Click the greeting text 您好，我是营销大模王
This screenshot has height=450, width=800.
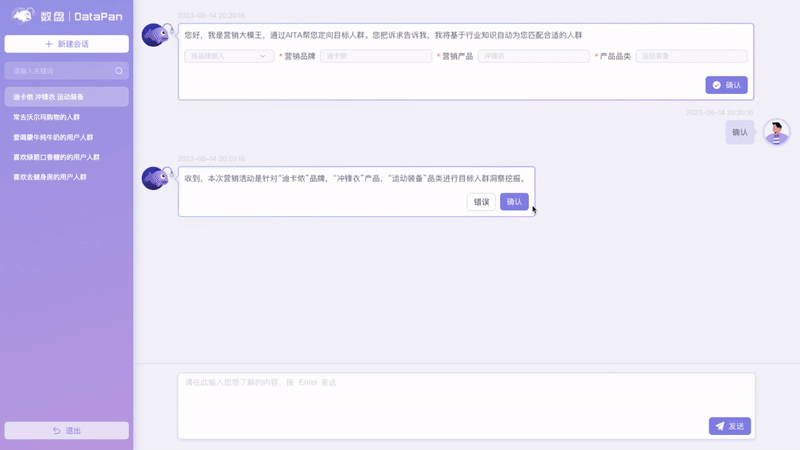coord(383,35)
